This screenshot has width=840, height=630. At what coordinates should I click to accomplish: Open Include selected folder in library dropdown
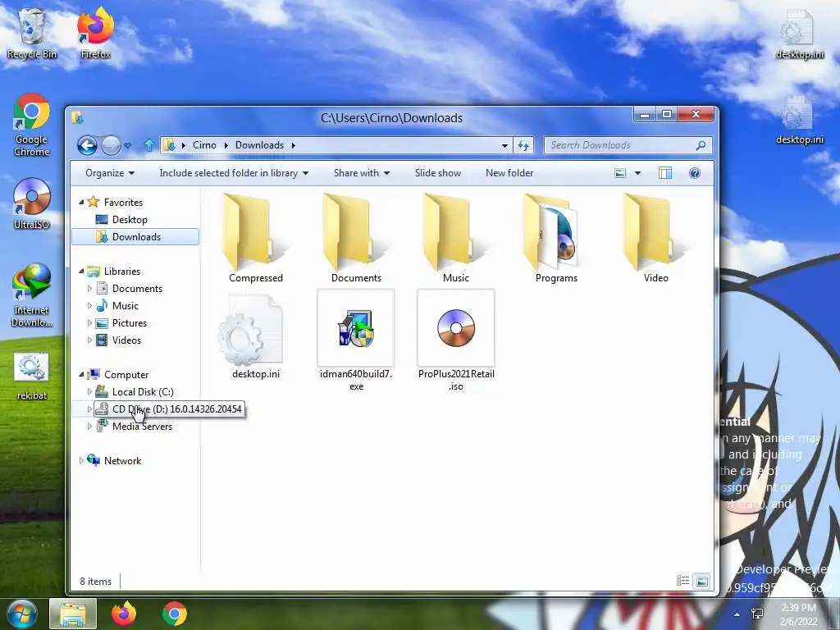pyautogui.click(x=234, y=173)
